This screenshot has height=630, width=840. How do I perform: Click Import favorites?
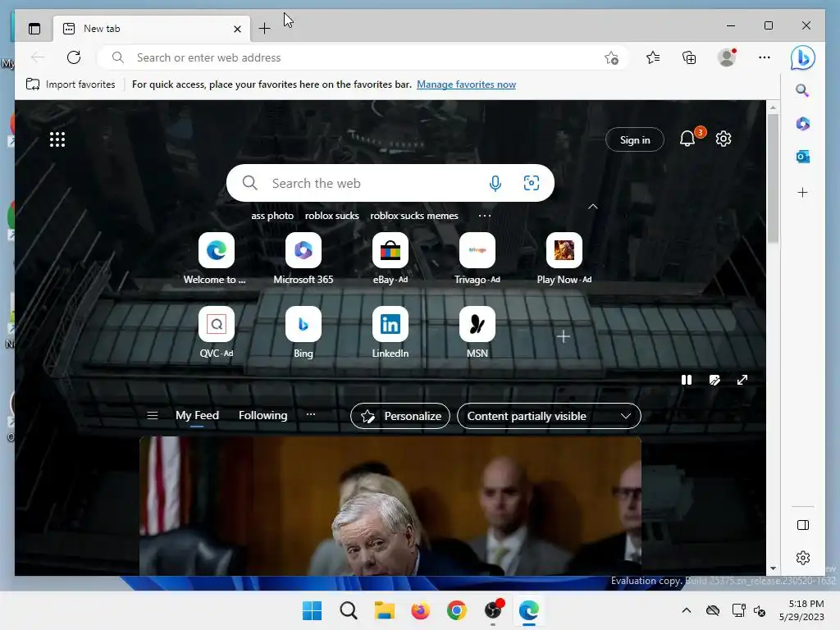[x=71, y=84]
